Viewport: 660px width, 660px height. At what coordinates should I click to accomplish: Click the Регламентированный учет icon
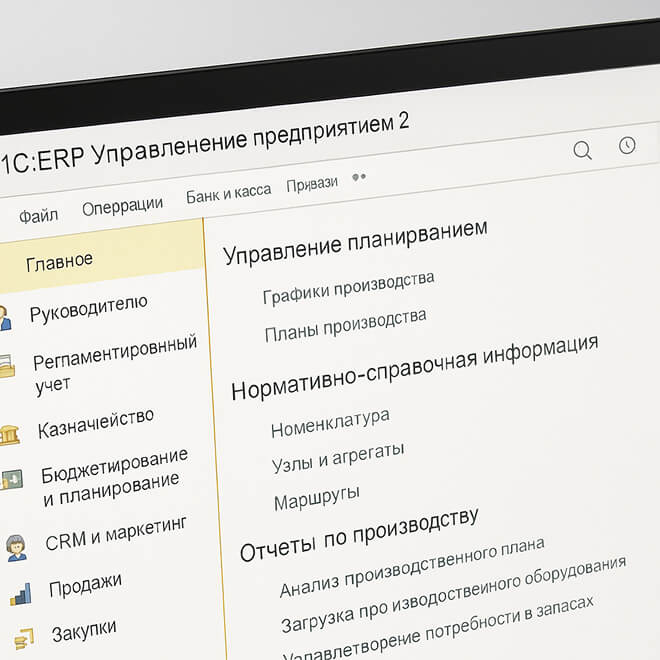pyautogui.click(x=6, y=367)
